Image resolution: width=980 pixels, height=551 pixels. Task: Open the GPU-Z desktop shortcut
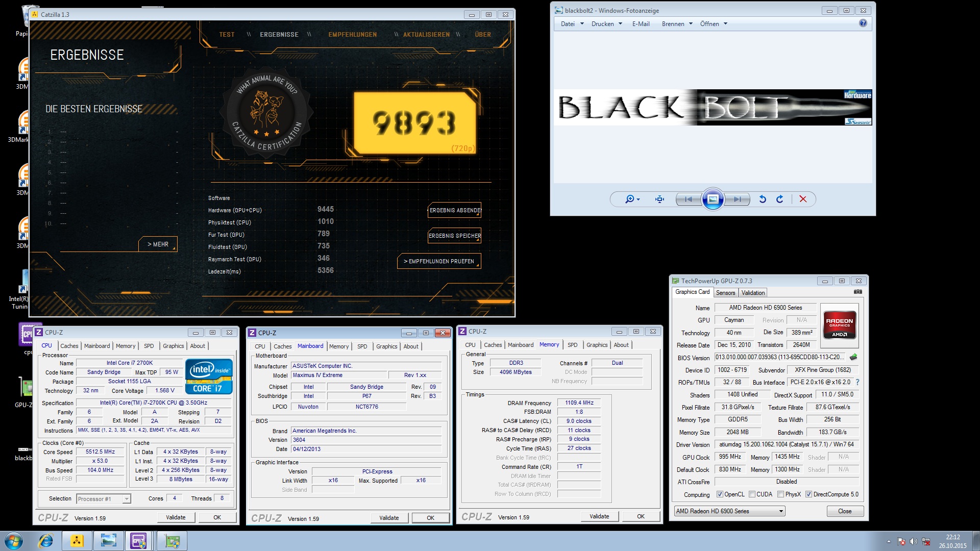tap(23, 392)
